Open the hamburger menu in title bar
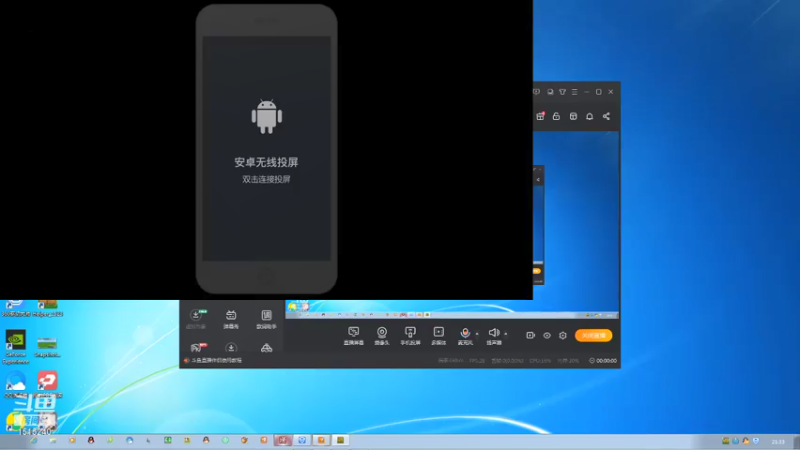Screen dimensions: 800x450 coord(574,92)
